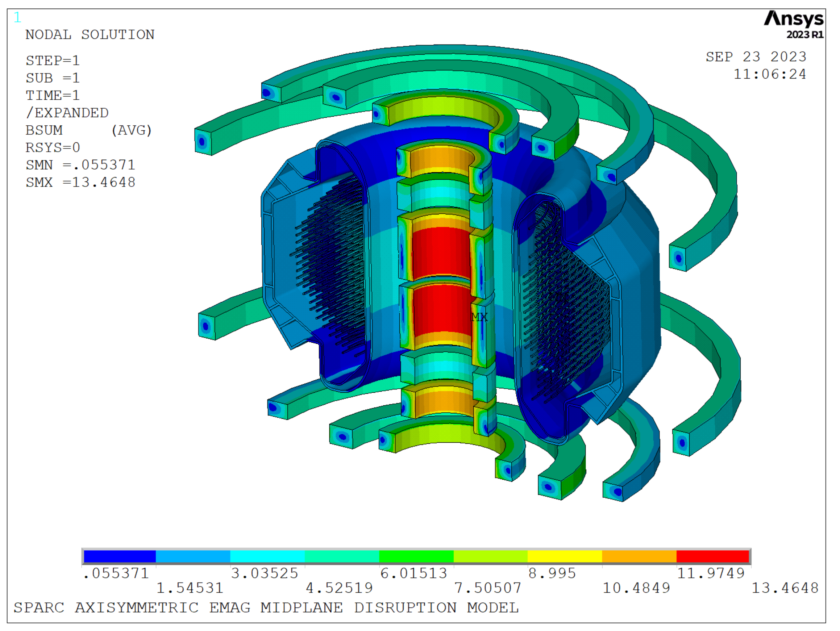
Task: Click the 11:06:24 timestamp
Action: 769,74
